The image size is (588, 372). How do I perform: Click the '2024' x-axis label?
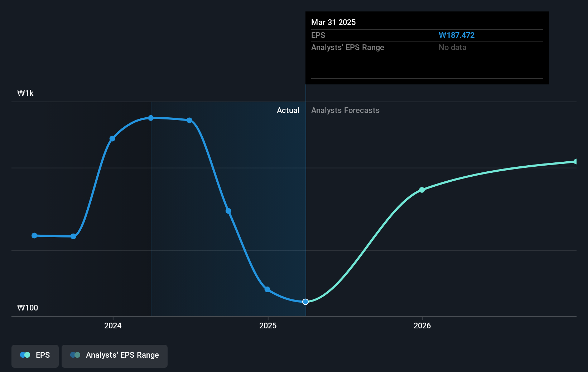pos(113,325)
